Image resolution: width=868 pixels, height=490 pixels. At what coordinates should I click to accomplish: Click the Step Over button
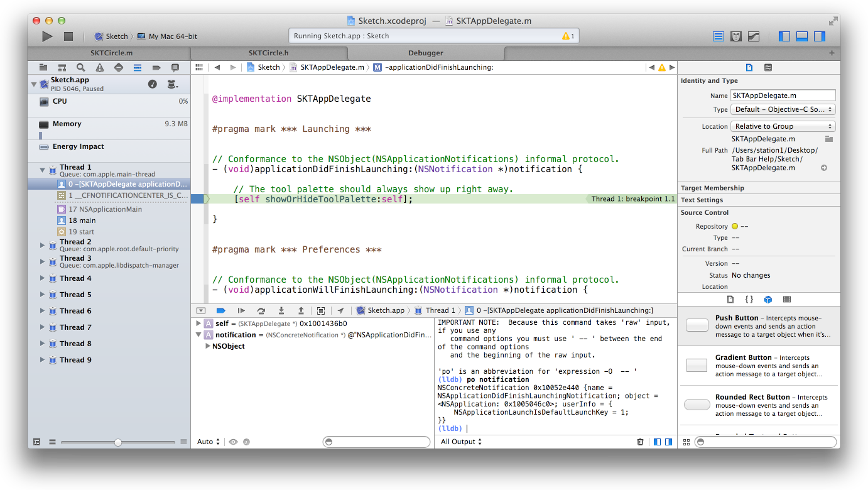pos(261,310)
